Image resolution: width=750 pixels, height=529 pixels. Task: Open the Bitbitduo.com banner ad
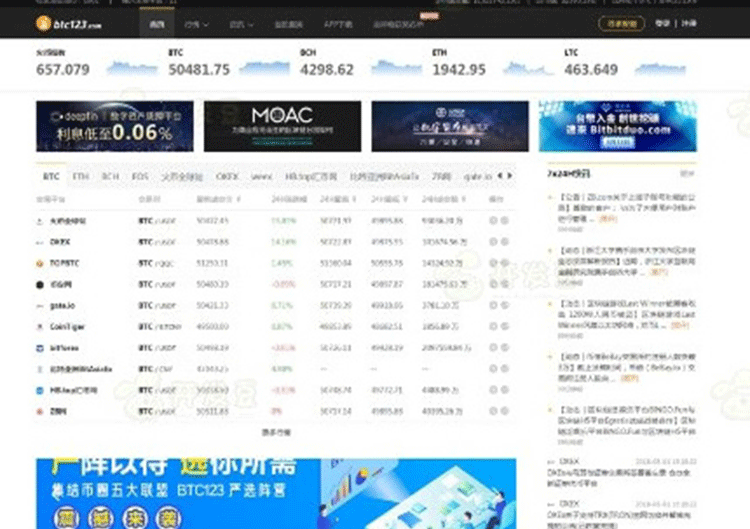618,126
